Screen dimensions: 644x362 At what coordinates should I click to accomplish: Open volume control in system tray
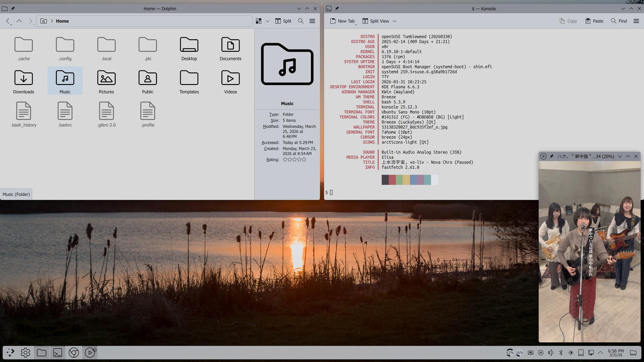pyautogui.click(x=551, y=353)
